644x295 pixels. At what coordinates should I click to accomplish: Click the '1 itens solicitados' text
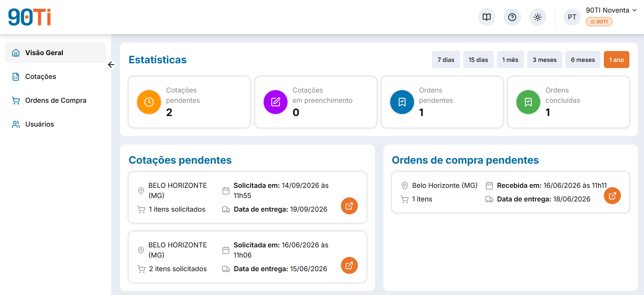coord(177,209)
